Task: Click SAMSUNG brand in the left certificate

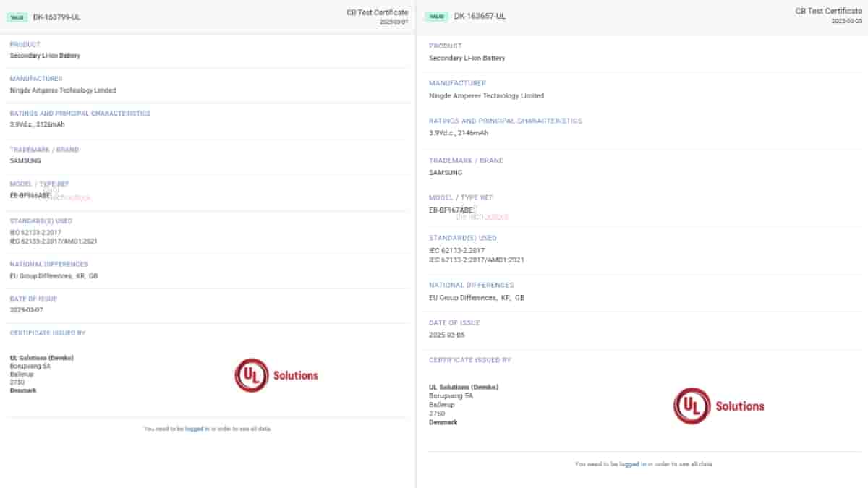Action: point(25,160)
